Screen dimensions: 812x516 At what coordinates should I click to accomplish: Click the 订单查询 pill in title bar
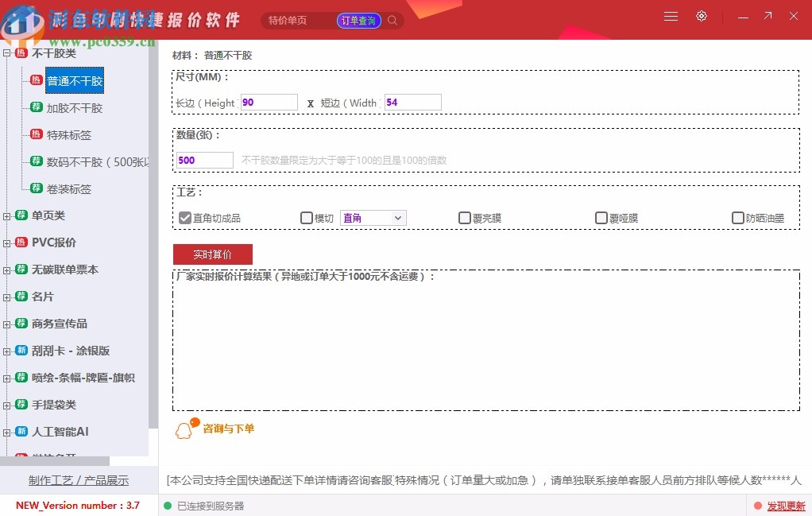(x=358, y=21)
